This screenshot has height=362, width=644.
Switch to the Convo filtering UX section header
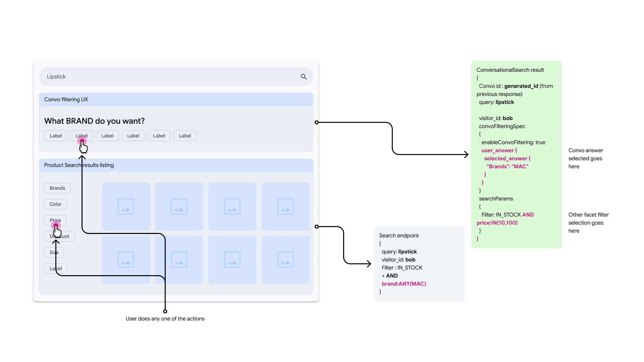66,99
